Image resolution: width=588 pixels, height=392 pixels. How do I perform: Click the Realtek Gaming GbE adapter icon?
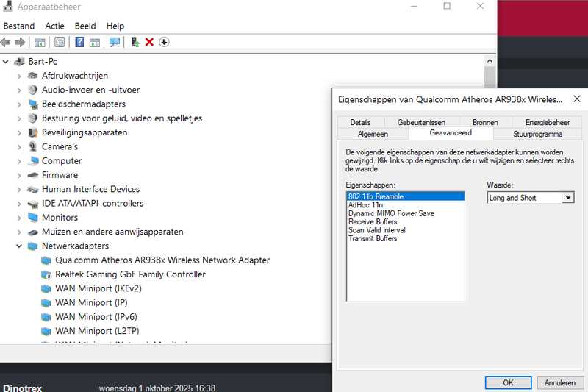click(46, 274)
